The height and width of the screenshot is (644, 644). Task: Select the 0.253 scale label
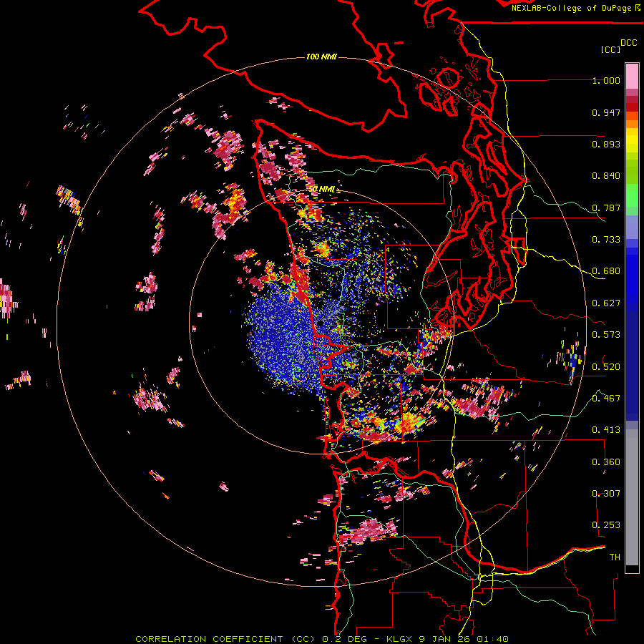pyautogui.click(x=606, y=525)
